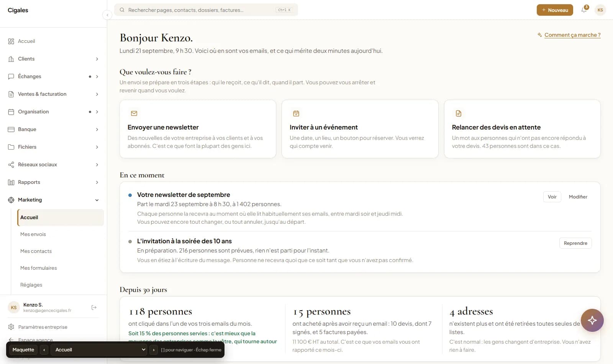Click the KS avatar in the top bar

600,10
